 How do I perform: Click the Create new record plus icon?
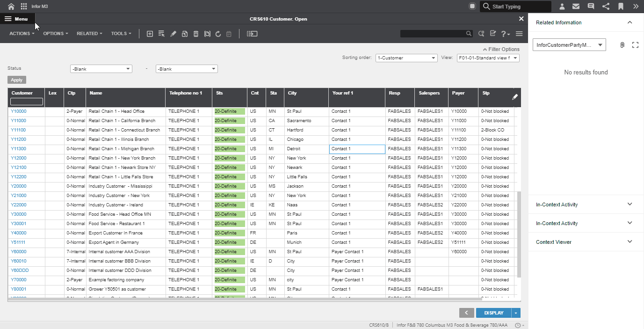point(150,34)
